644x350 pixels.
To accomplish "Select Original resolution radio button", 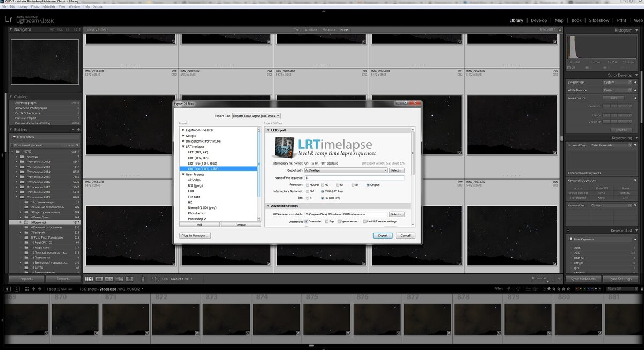I will click(x=368, y=185).
